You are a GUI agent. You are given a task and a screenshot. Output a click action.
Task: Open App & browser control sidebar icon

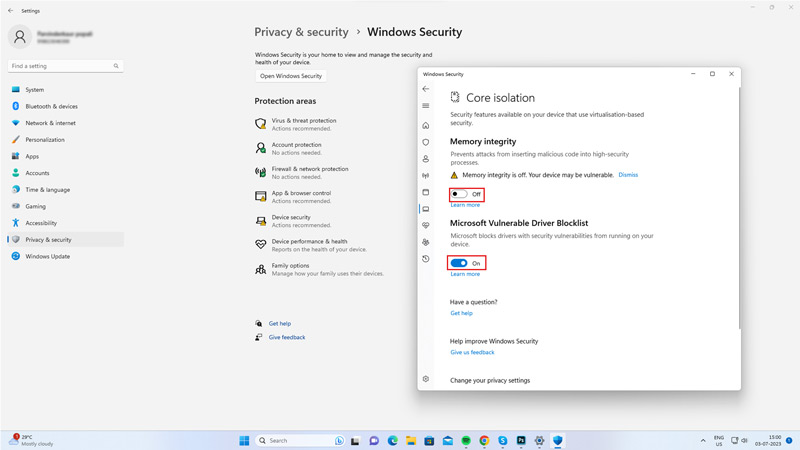click(x=426, y=192)
